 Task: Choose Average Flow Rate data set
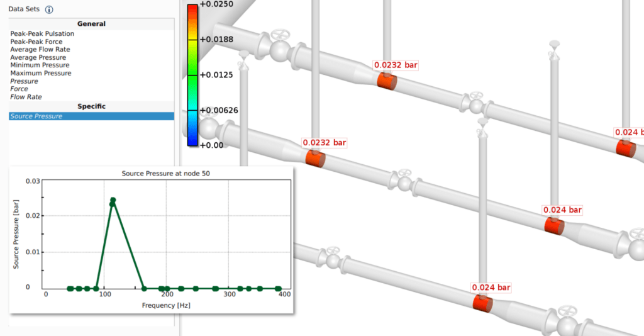pos(40,49)
